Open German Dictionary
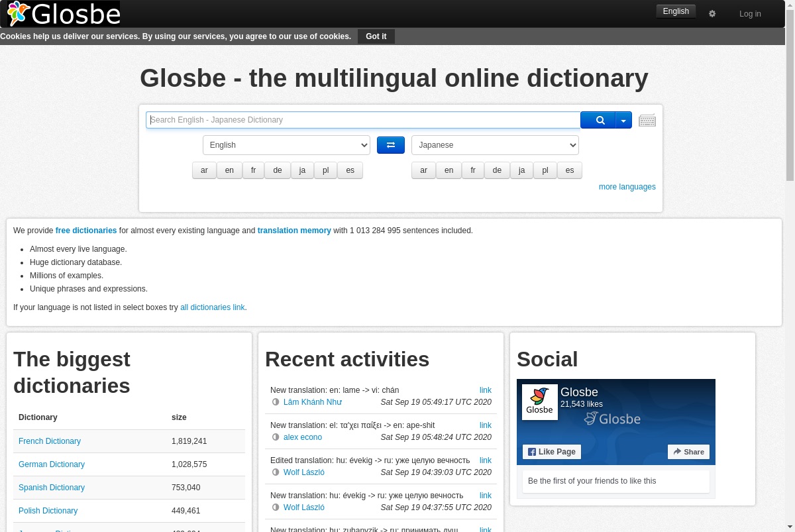 pyautogui.click(x=52, y=464)
